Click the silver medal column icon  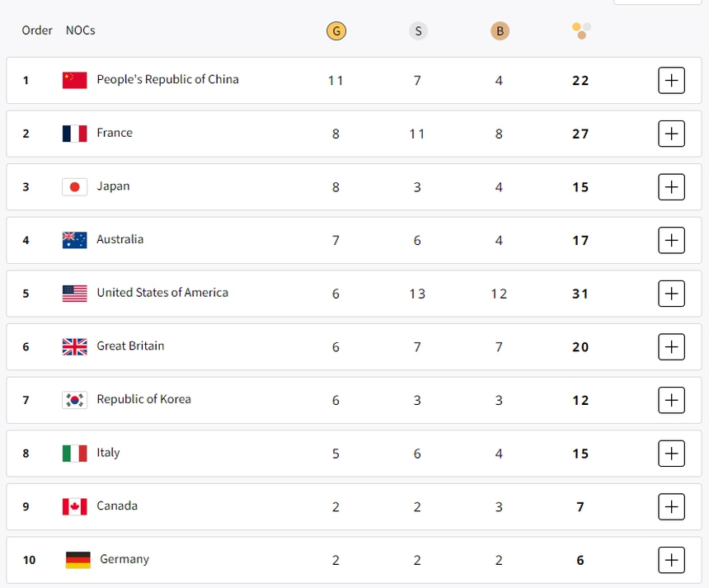(418, 31)
